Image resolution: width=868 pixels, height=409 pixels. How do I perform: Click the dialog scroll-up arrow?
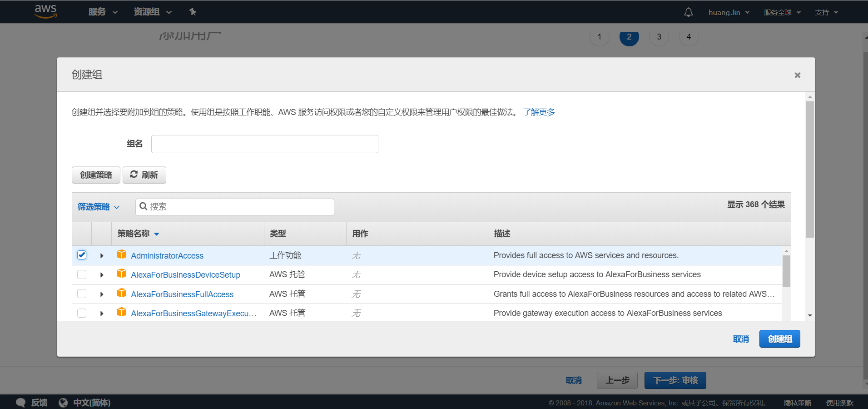[810, 97]
